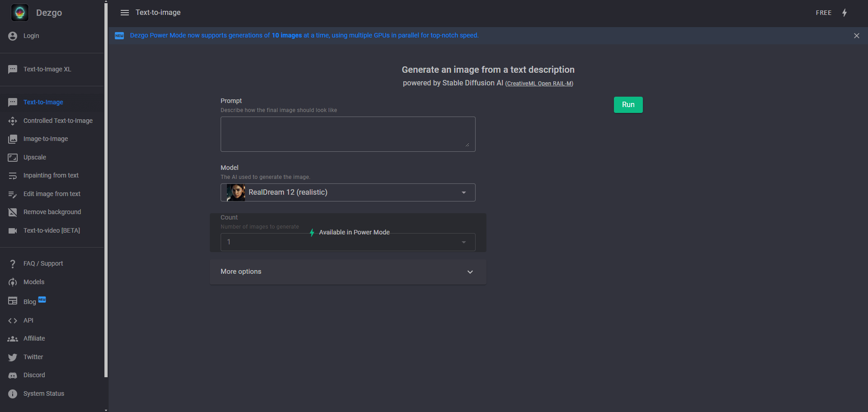868x412 pixels.
Task: Click the Twitter bird icon
Action: 13,357
